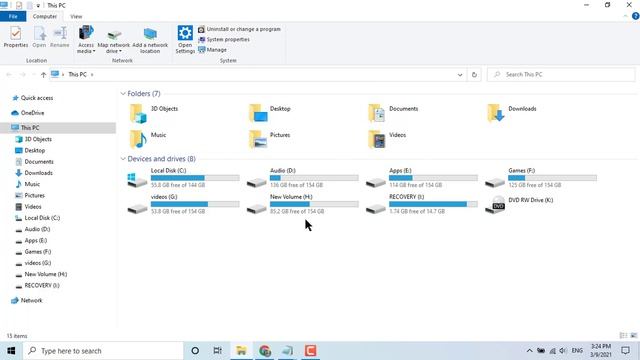640x360 pixels.
Task: Open System properties
Action: click(224, 40)
